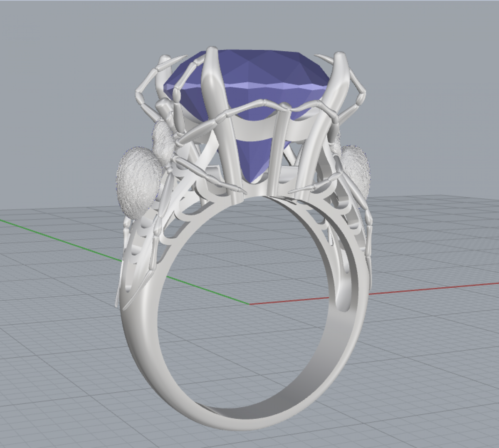Select the tall right prong beside the gem
Image resolution: width=499 pixels, height=448 pixels.
tap(322, 125)
